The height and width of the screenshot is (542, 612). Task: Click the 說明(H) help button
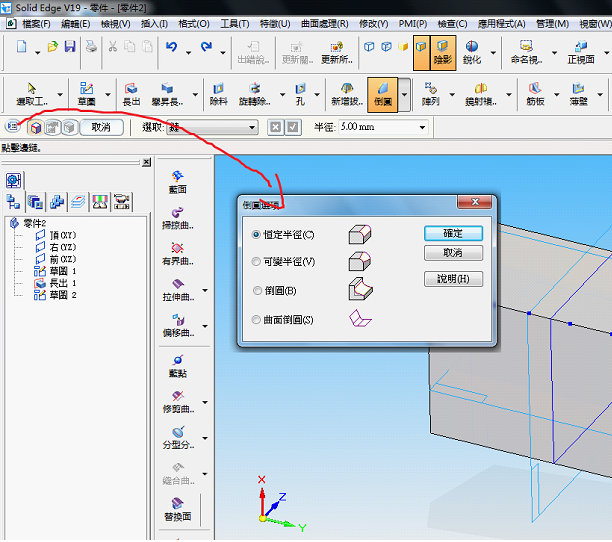tap(453, 279)
